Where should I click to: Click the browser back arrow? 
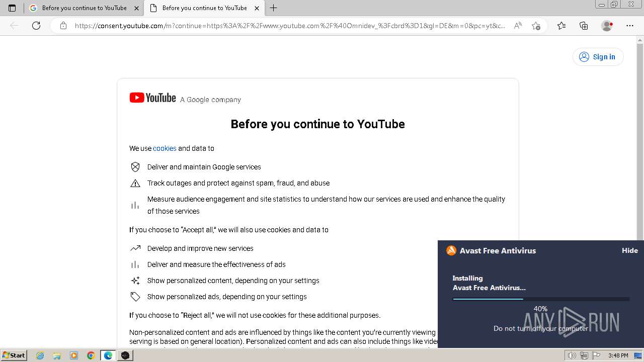[14, 26]
